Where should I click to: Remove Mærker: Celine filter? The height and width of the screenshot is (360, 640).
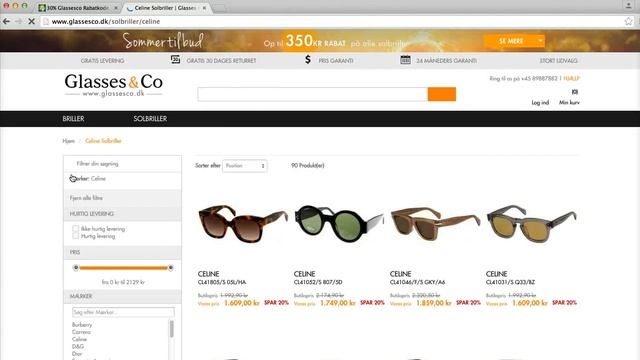[x=73, y=178]
